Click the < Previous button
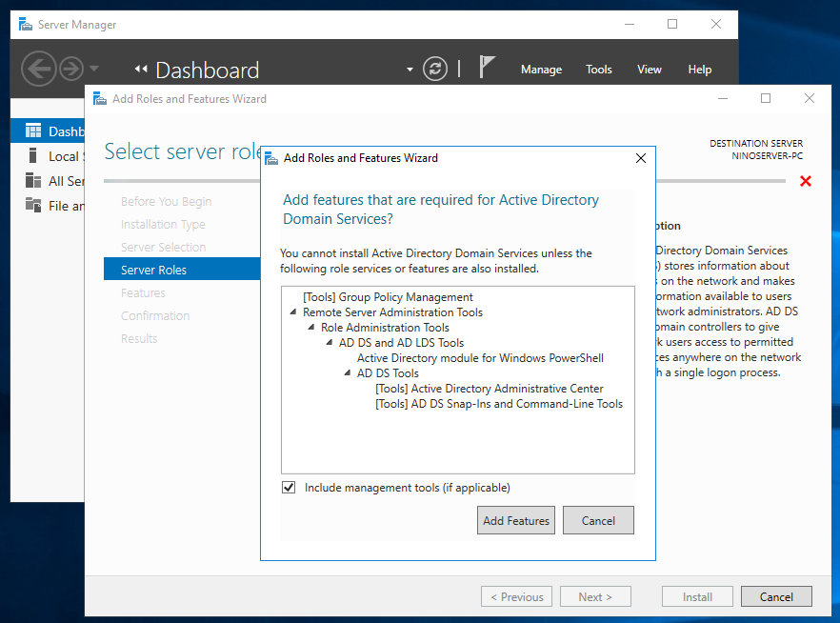This screenshot has width=840, height=623. 516,596
